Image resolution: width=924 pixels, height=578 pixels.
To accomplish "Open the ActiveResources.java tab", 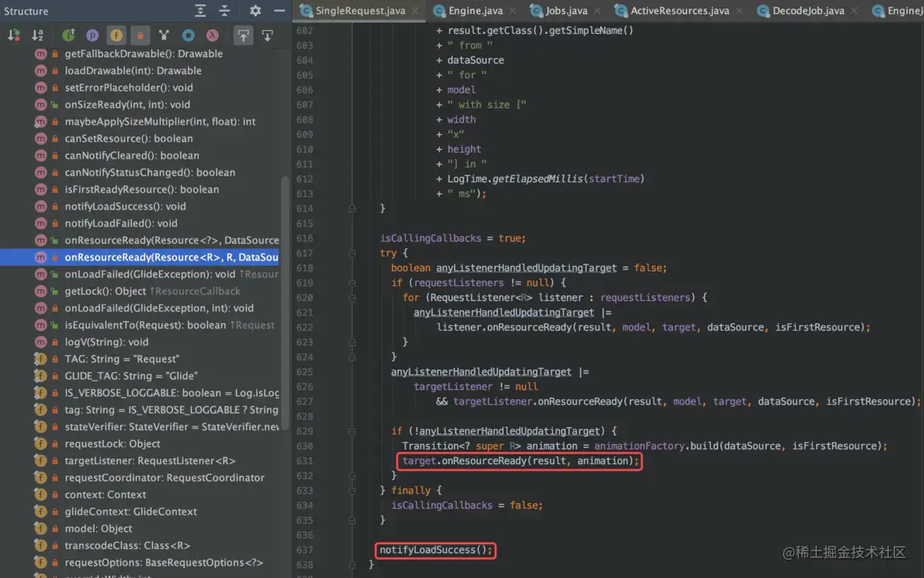I will click(x=680, y=11).
